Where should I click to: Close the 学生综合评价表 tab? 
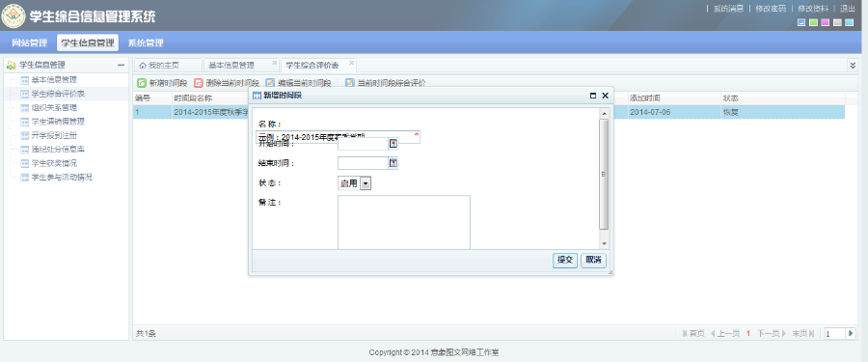coord(351,62)
